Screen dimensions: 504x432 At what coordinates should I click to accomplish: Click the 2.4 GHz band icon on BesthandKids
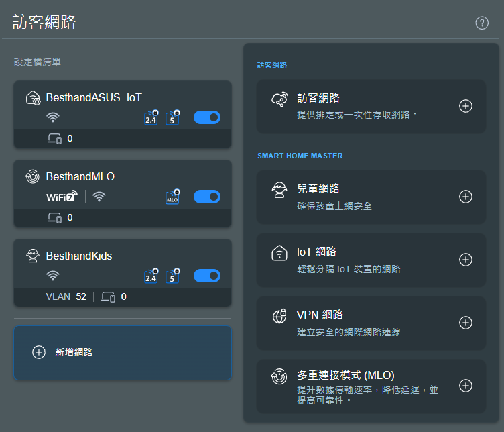tap(151, 276)
